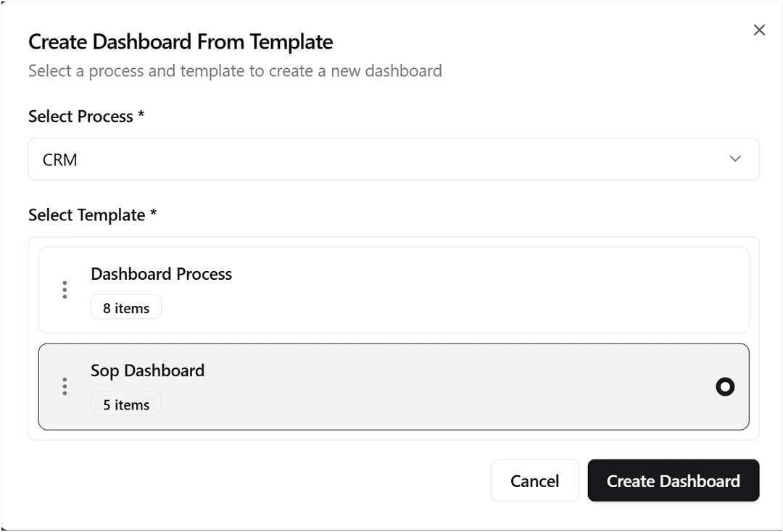Click the Sop Dashboard title text
783x532 pixels.
click(147, 370)
